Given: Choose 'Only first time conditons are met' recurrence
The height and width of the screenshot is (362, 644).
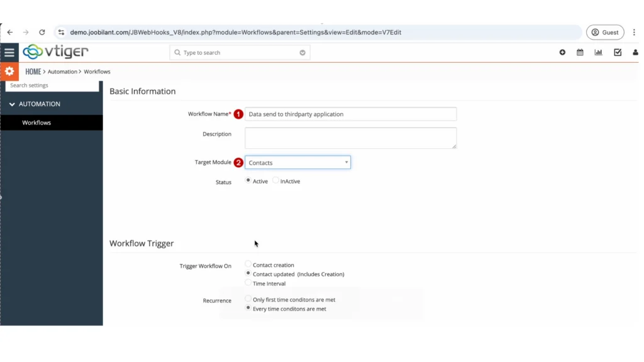Looking at the screenshot, I should pos(248,299).
